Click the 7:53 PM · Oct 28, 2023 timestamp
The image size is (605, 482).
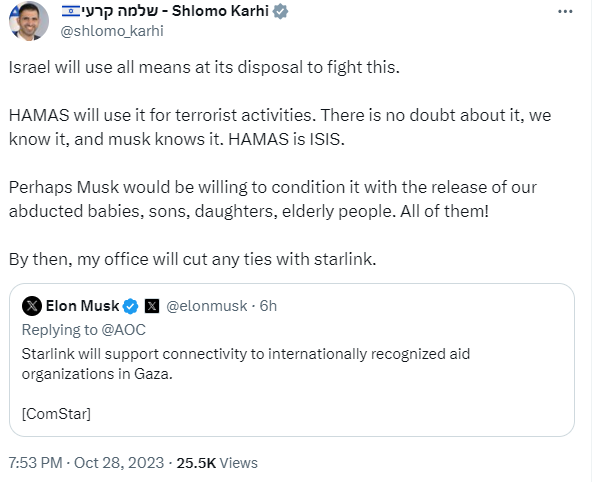point(85,463)
